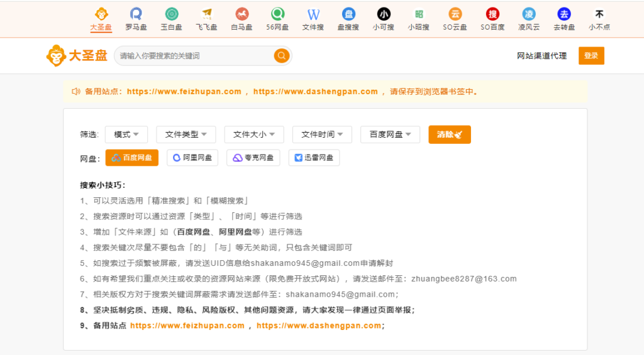This screenshot has width=644, height=355.
Task: Open the SO百度 site icon
Action: tap(492, 14)
